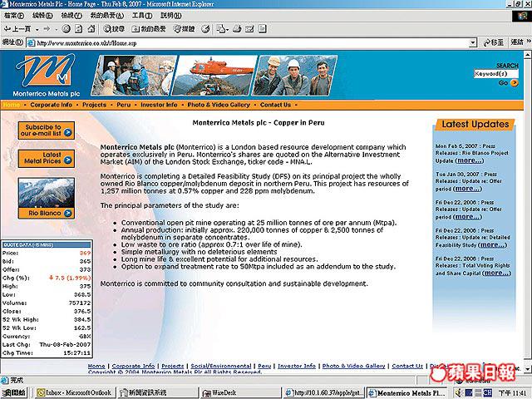Click the footer Corporate Info link
The height and width of the screenshot is (399, 532).
133,366
